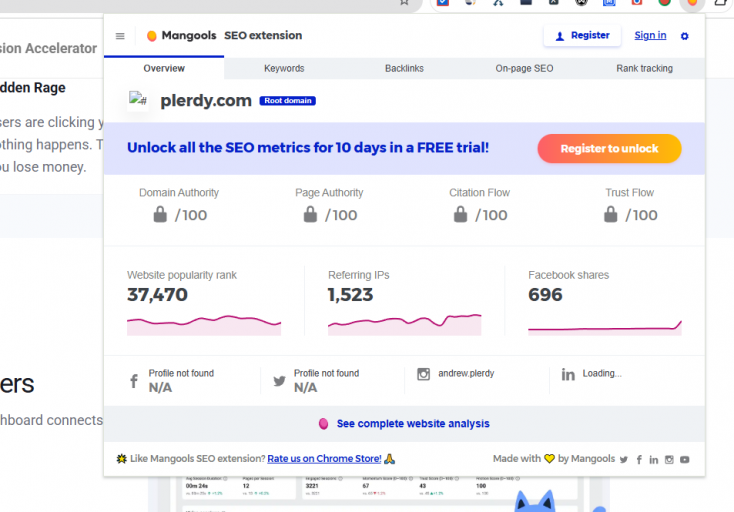Click the Citation Flow lock icon
734x512 pixels.
click(460, 215)
